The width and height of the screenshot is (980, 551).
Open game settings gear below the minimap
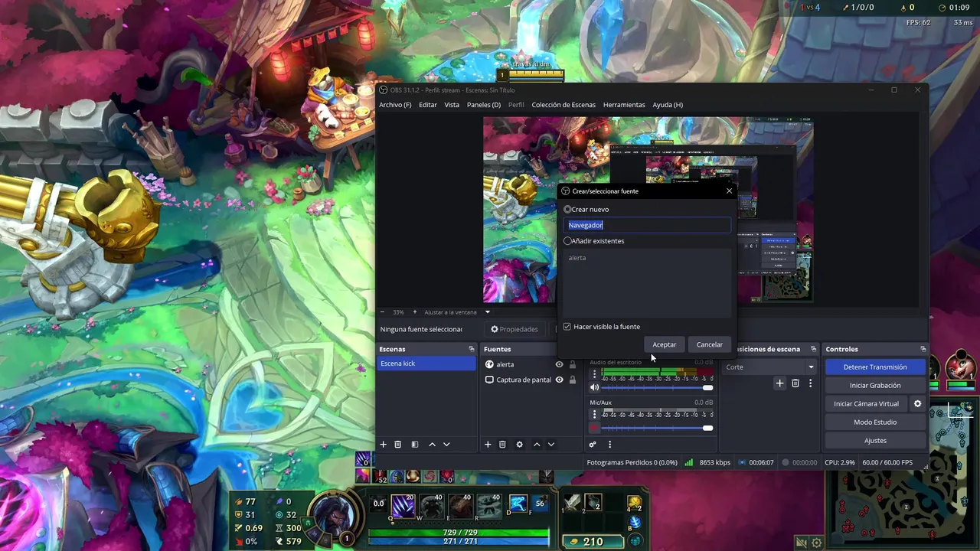816,543
